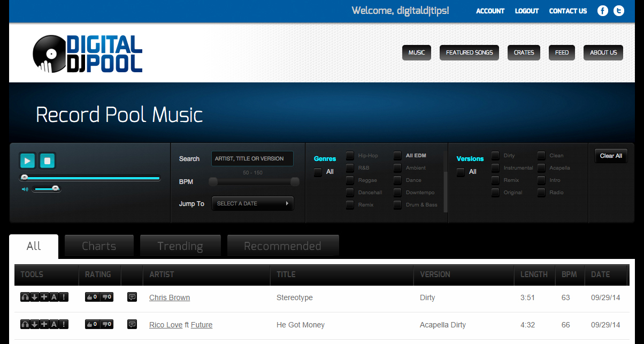Sort tracks by the Date column header
The image size is (644, 344).
click(x=600, y=274)
